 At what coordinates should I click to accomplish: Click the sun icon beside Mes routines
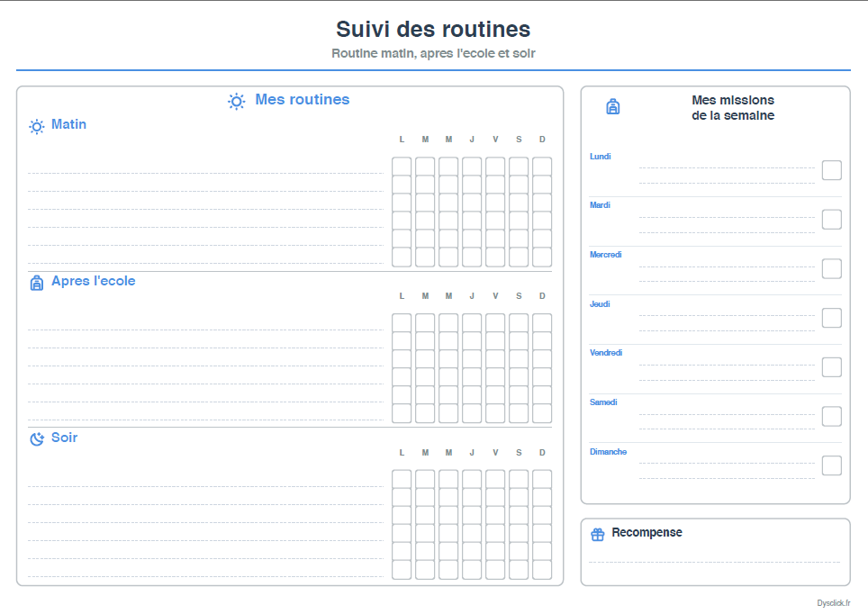coord(237,102)
